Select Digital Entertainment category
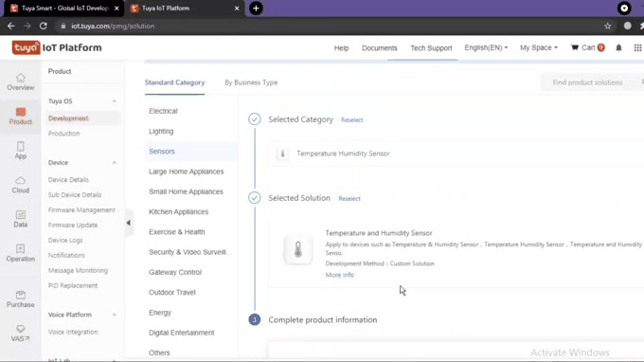Image resolution: width=644 pixels, height=362 pixels. tap(182, 333)
